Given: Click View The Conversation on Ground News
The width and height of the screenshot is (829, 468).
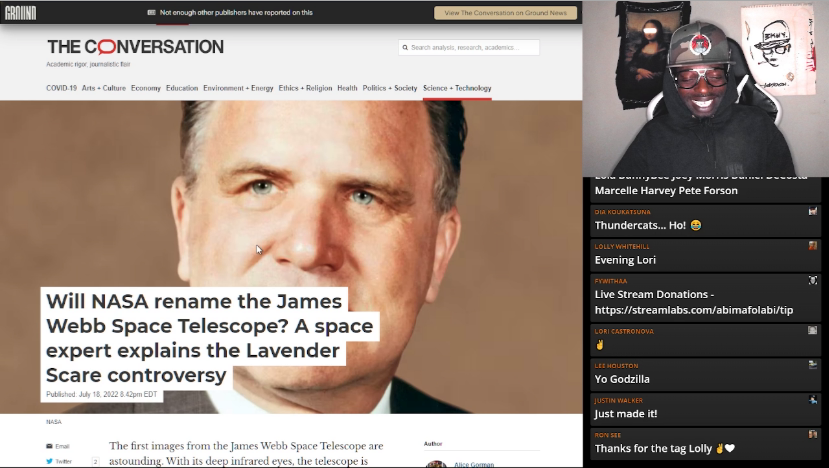Looking at the screenshot, I should (505, 13).
